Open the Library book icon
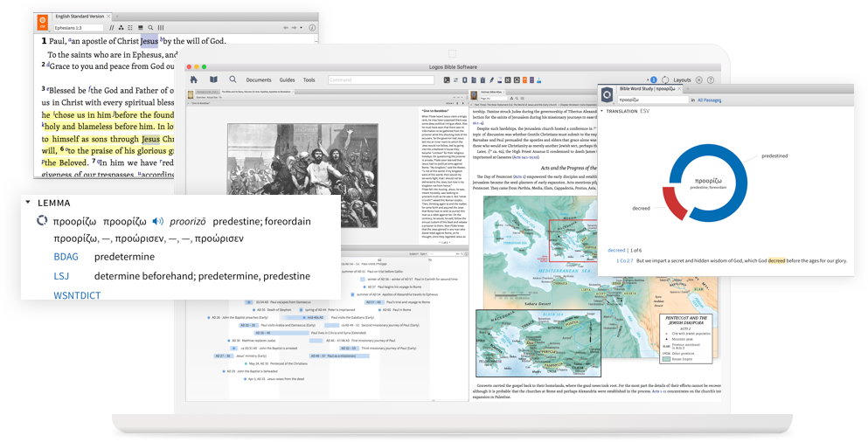The width and height of the screenshot is (868, 442). [213, 79]
